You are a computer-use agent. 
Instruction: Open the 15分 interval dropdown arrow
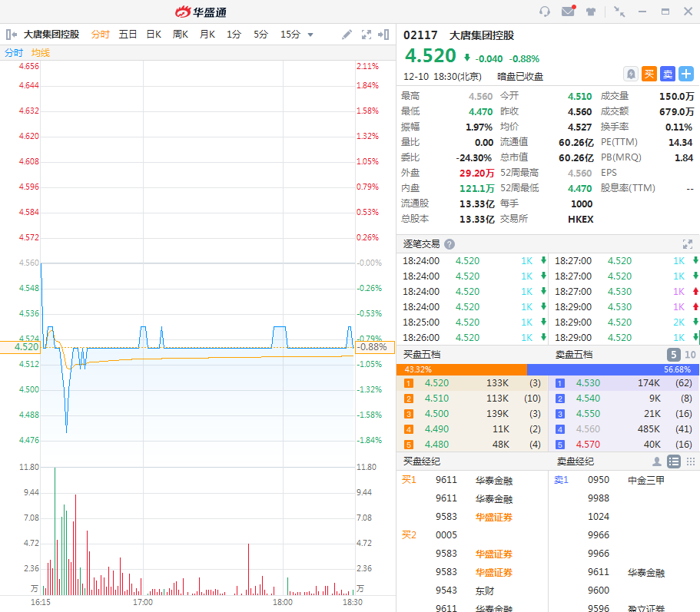pos(310,35)
